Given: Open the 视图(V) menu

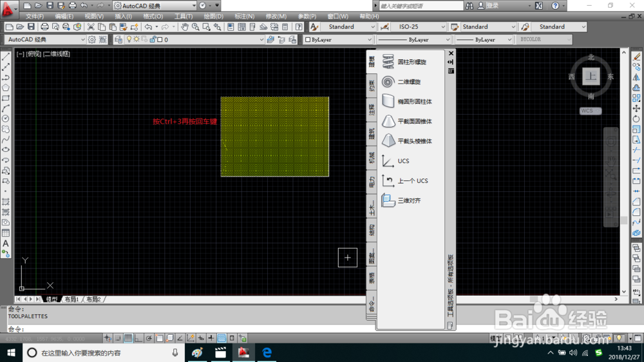Looking at the screenshot, I should point(94,17).
